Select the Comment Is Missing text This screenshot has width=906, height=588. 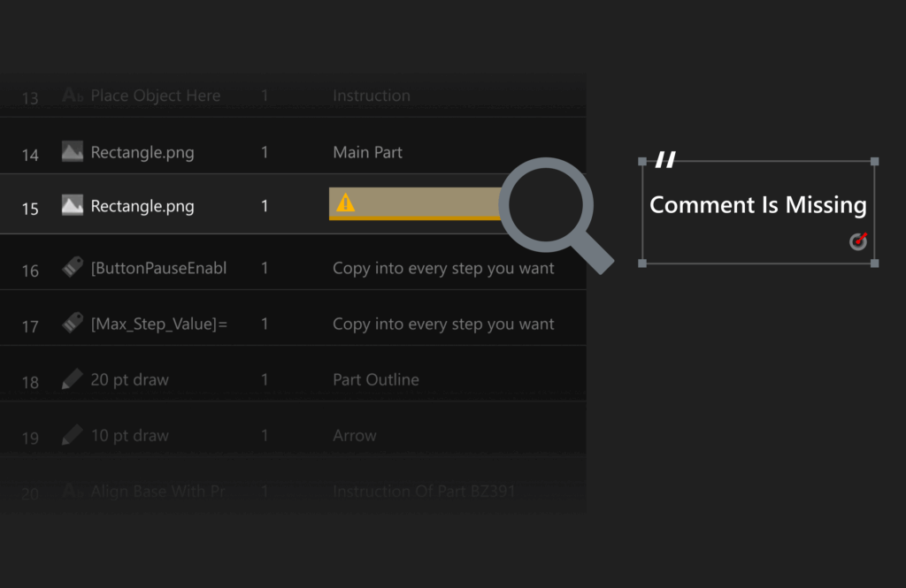click(x=757, y=205)
